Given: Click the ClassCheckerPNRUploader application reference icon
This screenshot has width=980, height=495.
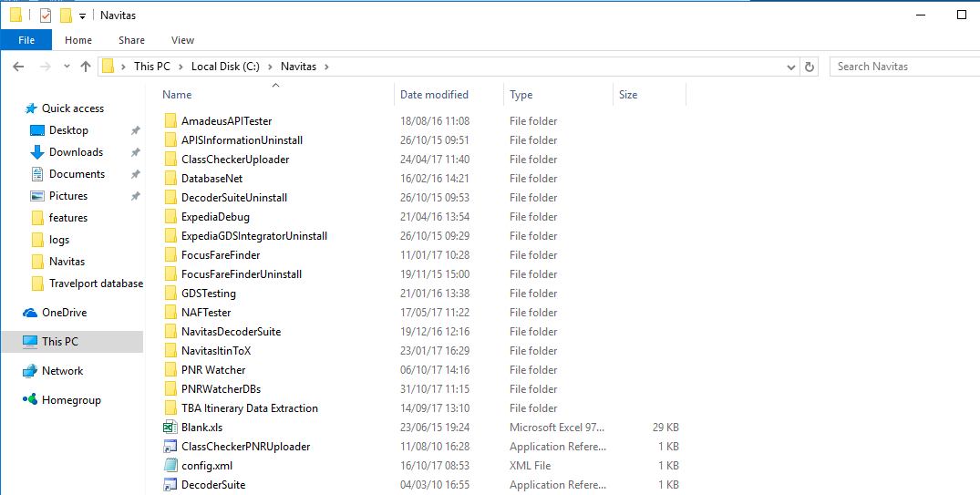Looking at the screenshot, I should pos(170,447).
